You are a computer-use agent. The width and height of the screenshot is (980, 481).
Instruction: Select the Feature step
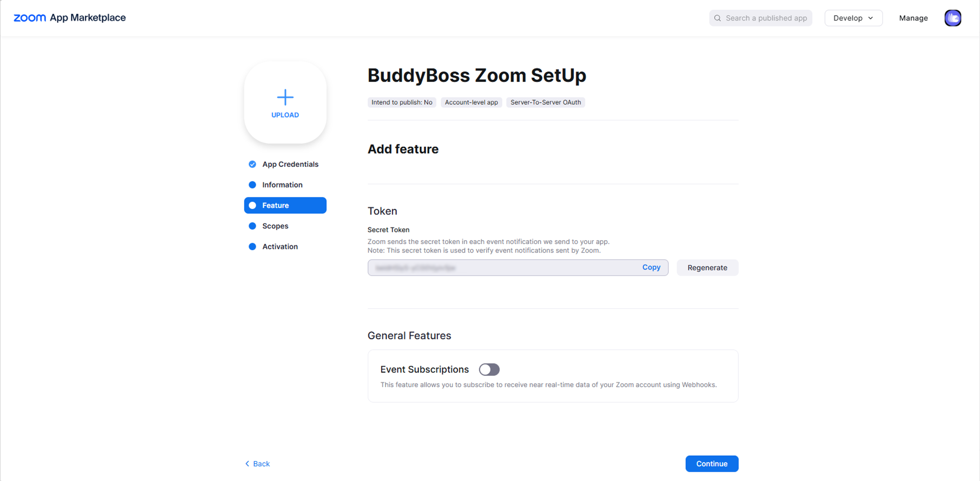pos(285,206)
